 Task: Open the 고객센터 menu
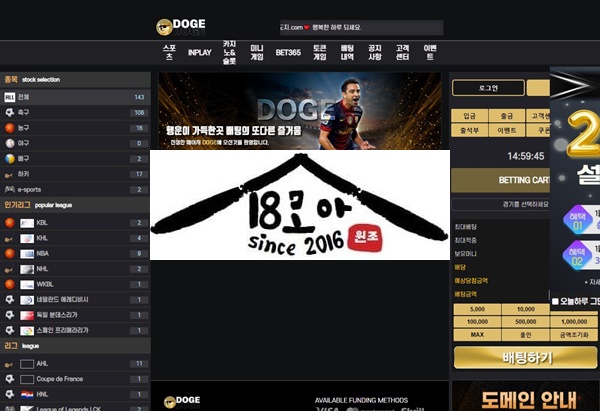[402, 52]
